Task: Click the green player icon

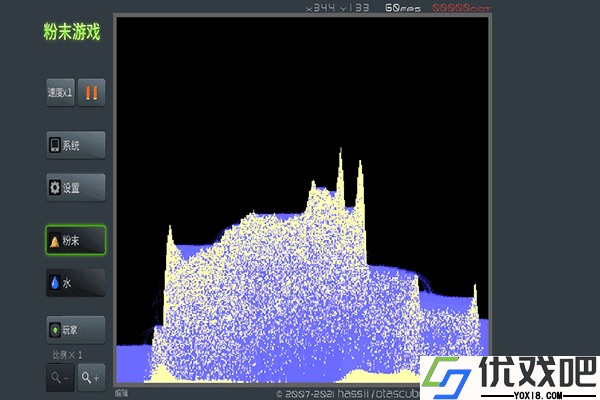Action: 55,330
